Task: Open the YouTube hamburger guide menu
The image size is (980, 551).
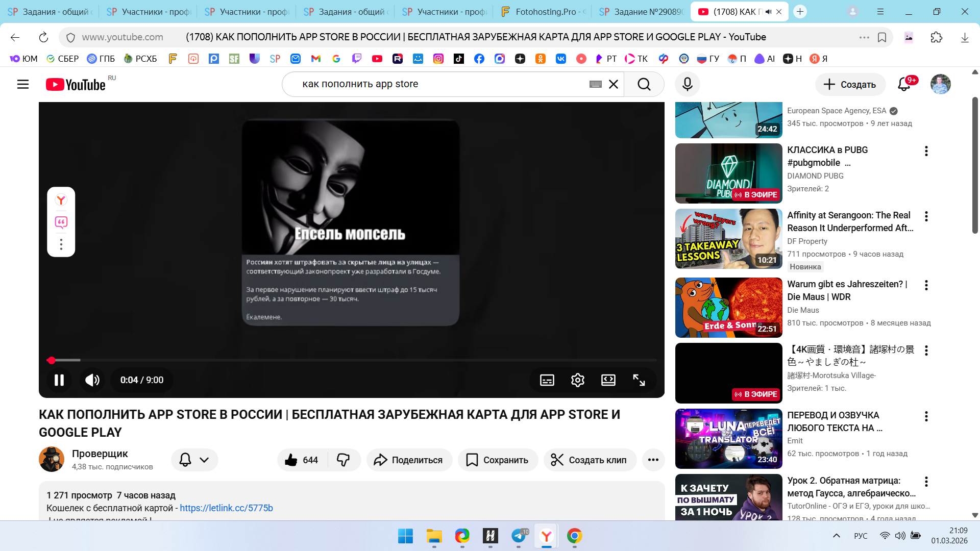Action: 23,84
